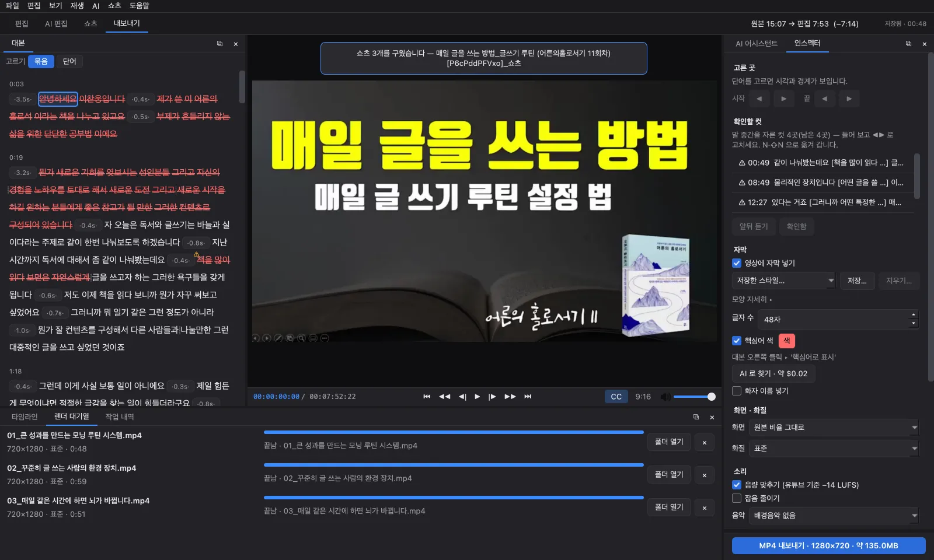Increase 글자 수 stepper value
Screen dimensions: 934x560
tap(914, 315)
